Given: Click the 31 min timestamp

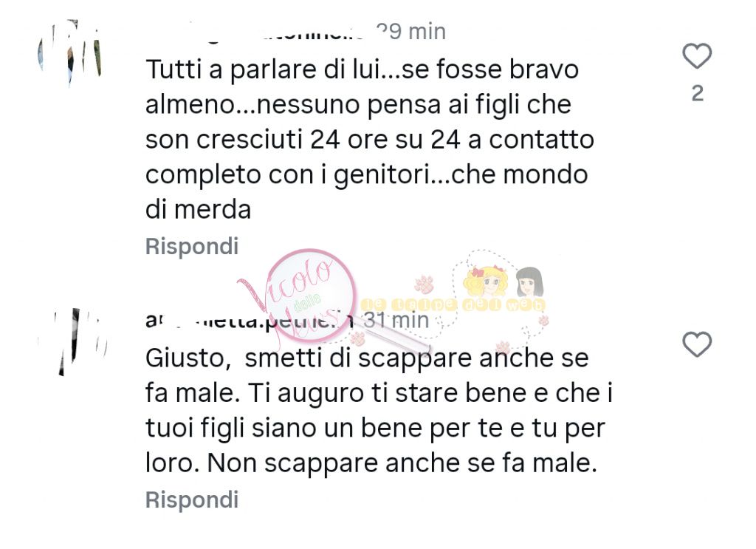Looking at the screenshot, I should 396,320.
